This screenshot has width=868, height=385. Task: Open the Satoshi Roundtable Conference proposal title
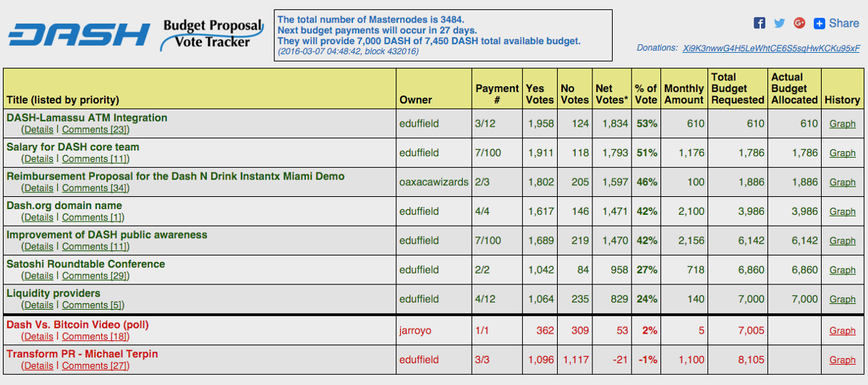tap(85, 264)
